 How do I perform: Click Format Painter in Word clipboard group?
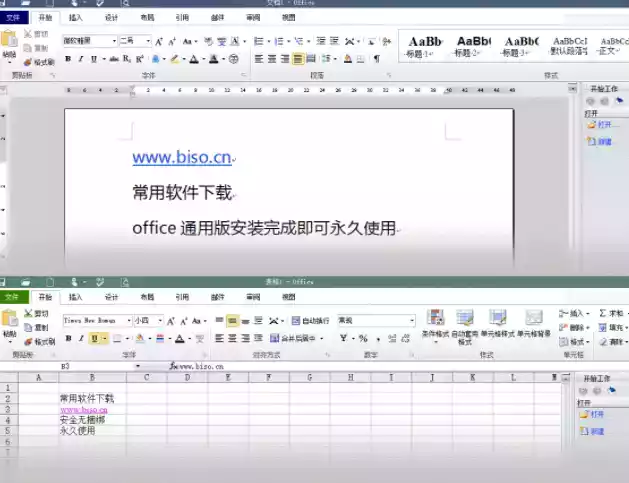(x=39, y=62)
